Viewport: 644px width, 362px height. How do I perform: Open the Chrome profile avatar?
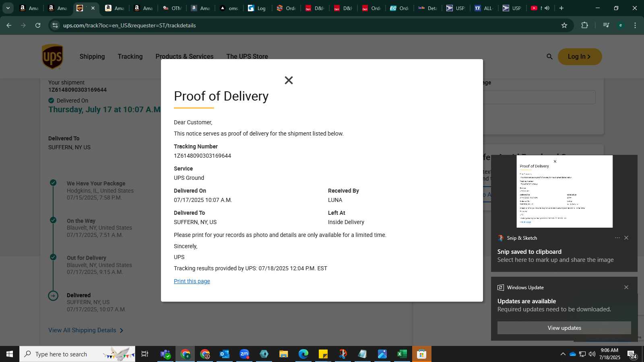click(621, 25)
